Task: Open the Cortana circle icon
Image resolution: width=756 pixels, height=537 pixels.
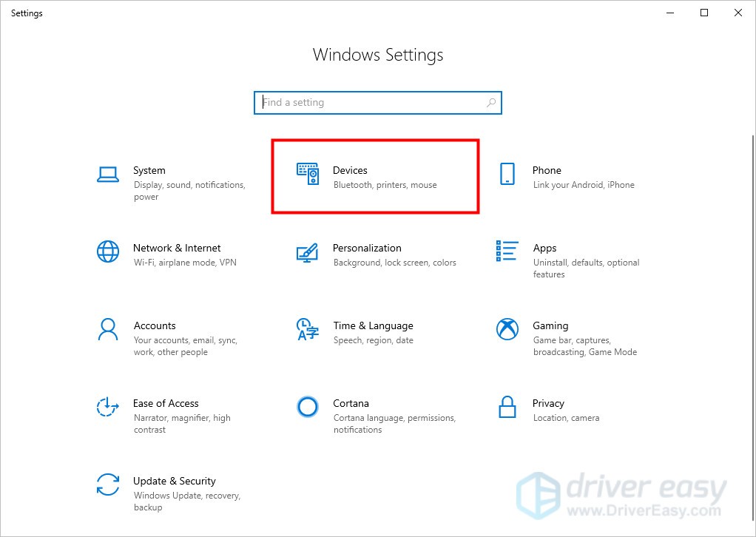Action: pos(308,407)
